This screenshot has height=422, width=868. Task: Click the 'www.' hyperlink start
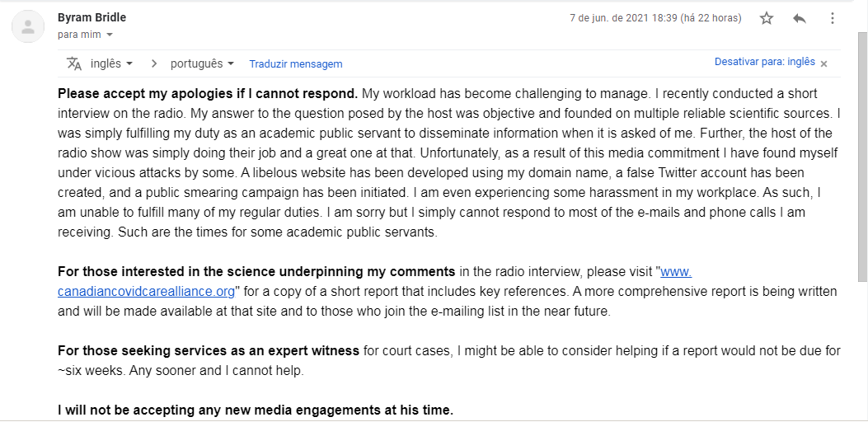(x=676, y=272)
